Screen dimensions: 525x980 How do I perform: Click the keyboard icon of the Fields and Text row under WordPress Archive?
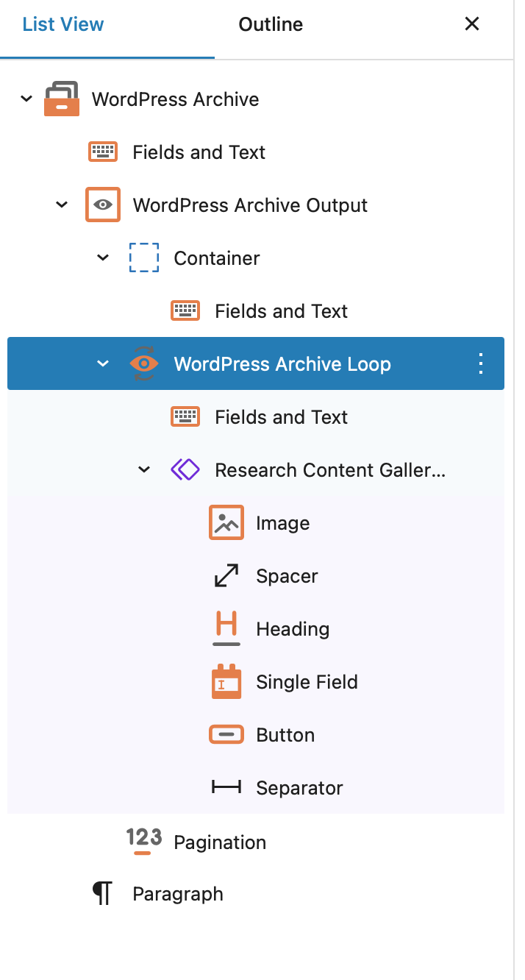[103, 152]
